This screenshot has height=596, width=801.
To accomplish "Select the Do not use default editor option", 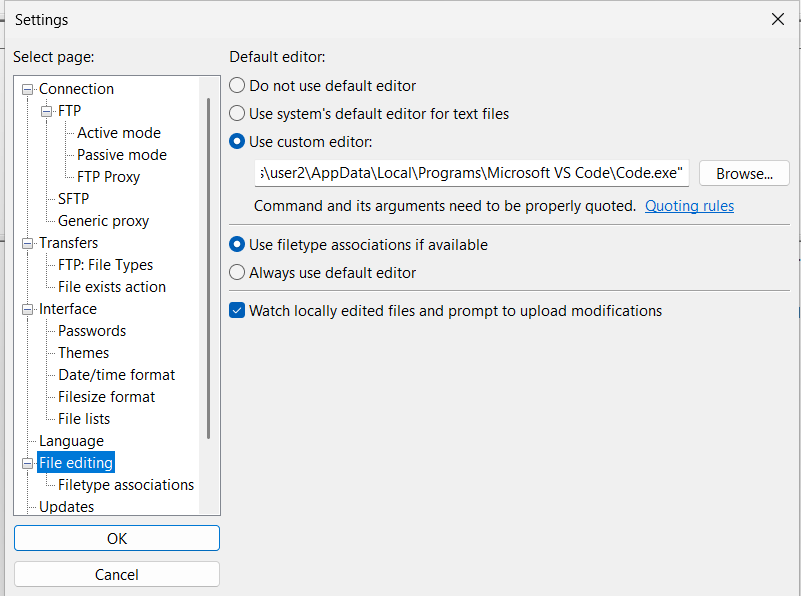I will 237,85.
